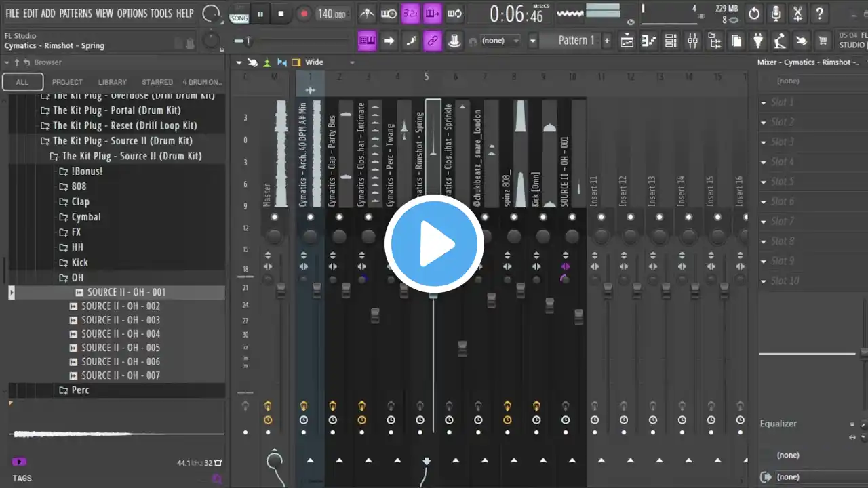This screenshot has width=868, height=488.
Task: Click the red record button
Action: pos(304,14)
